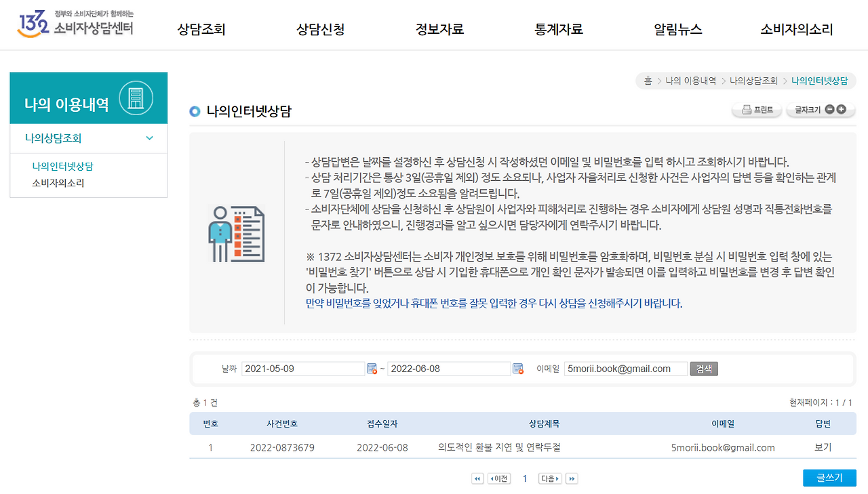This screenshot has width=868, height=494.
Task: Open the 상담신청 menu
Action: click(x=319, y=30)
